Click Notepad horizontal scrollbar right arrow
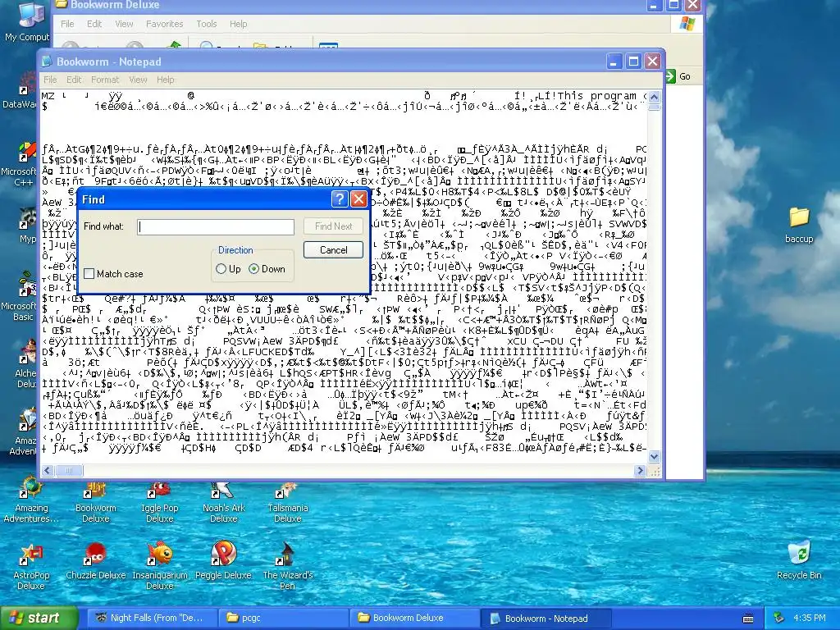The image size is (840, 630). pyautogui.click(x=640, y=470)
